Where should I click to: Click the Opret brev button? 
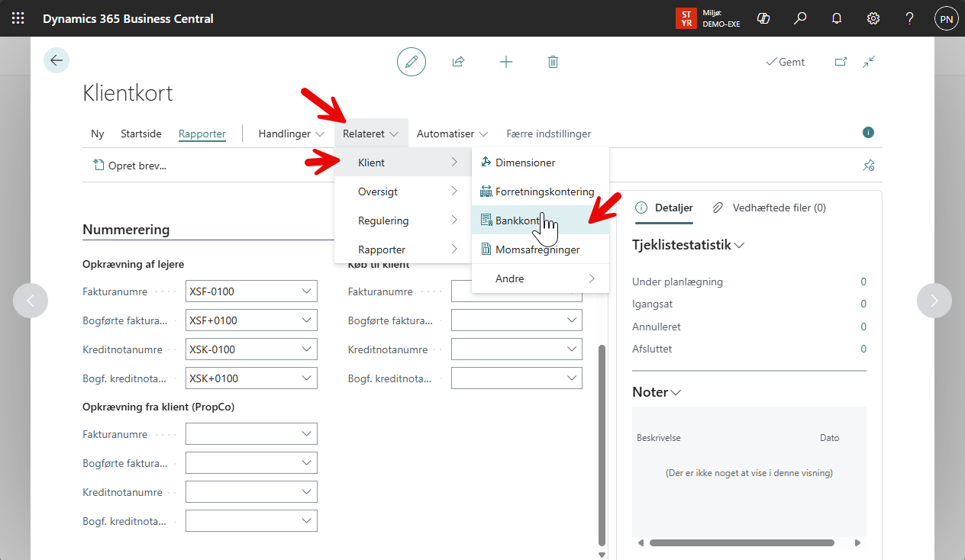(x=130, y=166)
